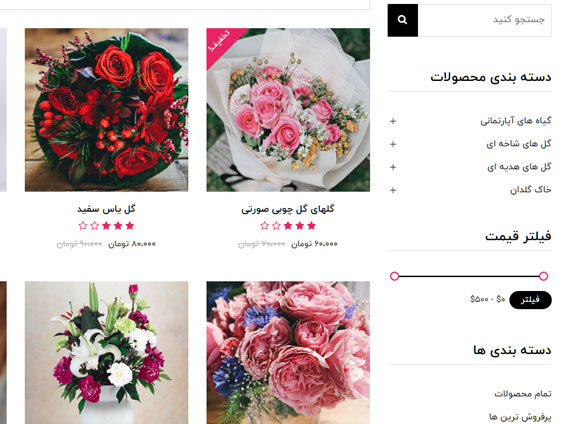The height and width of the screenshot is (424, 582).
Task: Expand the گل های هدیه ای plus icon
Action: 393,167
